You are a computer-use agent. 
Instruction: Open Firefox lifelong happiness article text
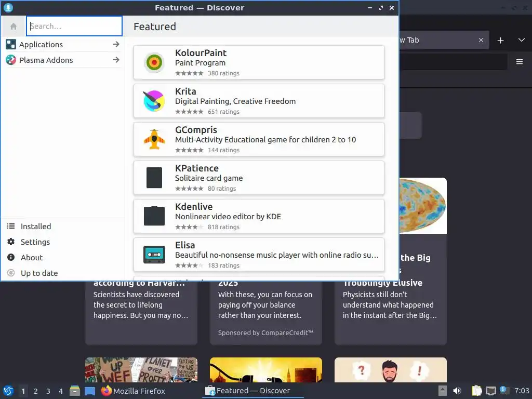pyautogui.click(x=141, y=304)
